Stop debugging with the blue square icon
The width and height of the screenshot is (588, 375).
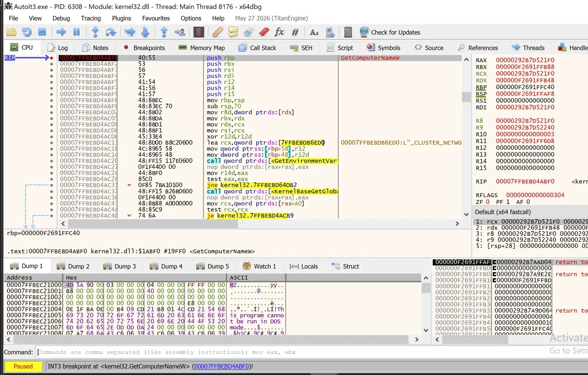pyautogui.click(x=42, y=32)
